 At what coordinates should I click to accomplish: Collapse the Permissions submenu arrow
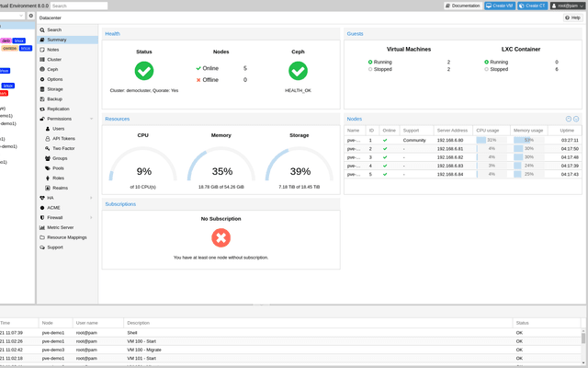tap(91, 119)
